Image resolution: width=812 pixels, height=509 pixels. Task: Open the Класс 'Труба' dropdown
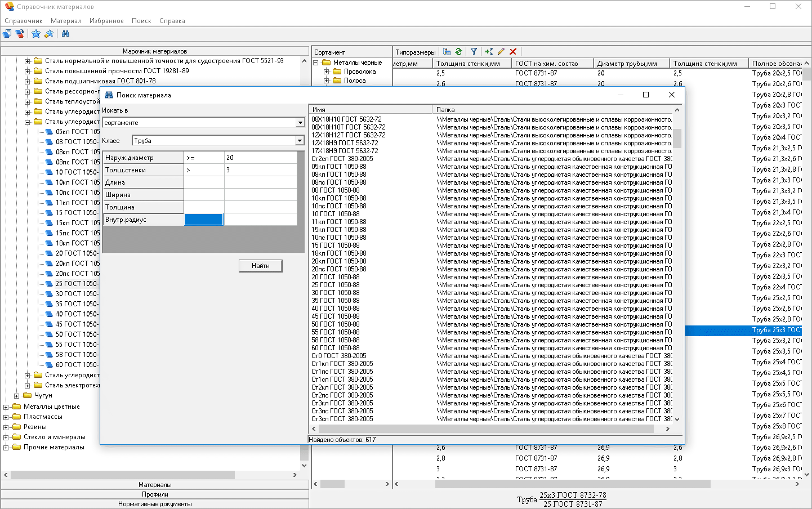click(x=300, y=141)
